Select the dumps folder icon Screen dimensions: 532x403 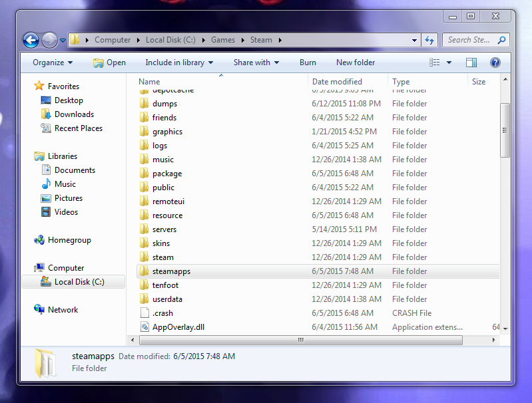click(144, 103)
